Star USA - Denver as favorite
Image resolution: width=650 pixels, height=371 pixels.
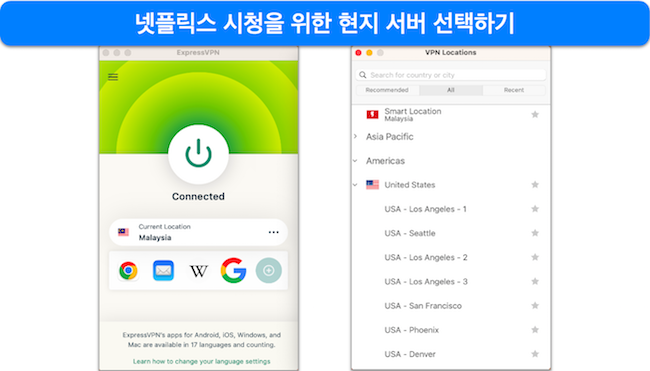535,354
